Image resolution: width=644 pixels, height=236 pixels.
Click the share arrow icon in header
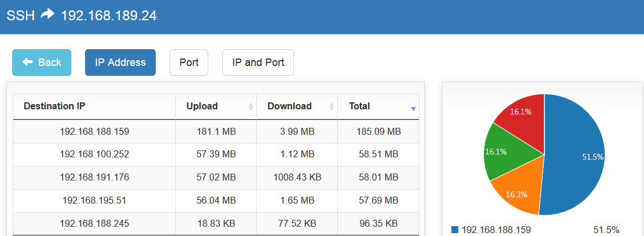(x=47, y=15)
